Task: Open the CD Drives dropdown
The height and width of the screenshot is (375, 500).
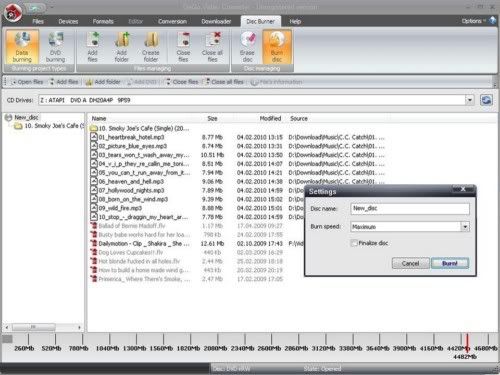Action: point(470,100)
